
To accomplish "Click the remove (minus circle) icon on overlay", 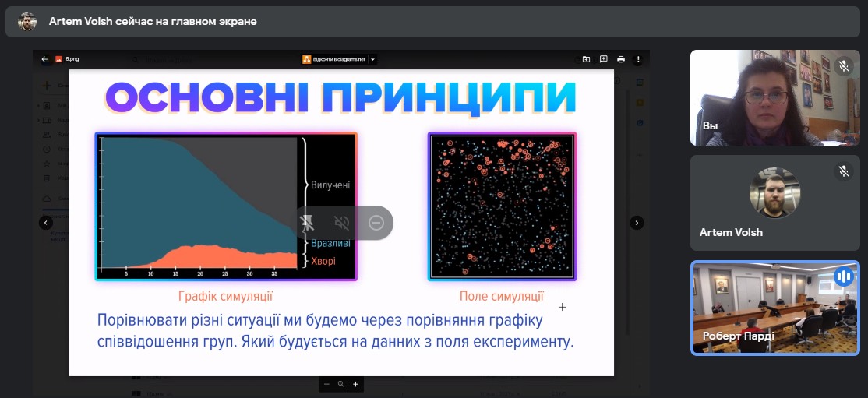I will click(x=376, y=223).
